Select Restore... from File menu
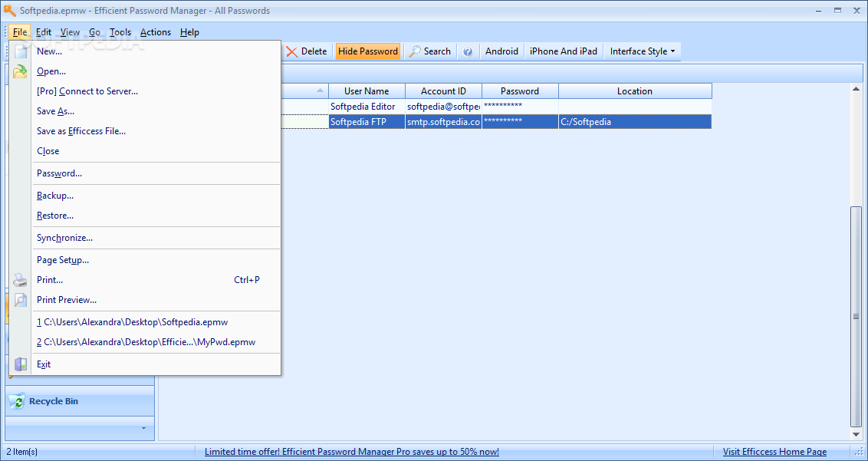The image size is (868, 461). 156,216
